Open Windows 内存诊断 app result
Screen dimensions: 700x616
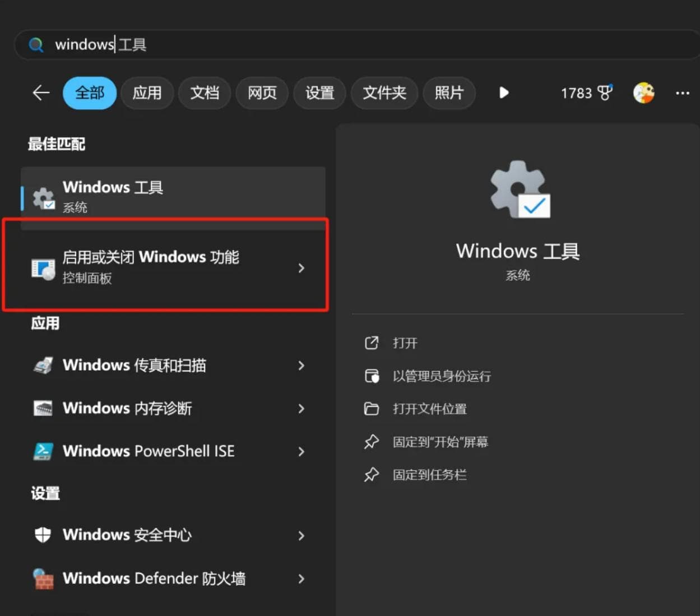173,408
